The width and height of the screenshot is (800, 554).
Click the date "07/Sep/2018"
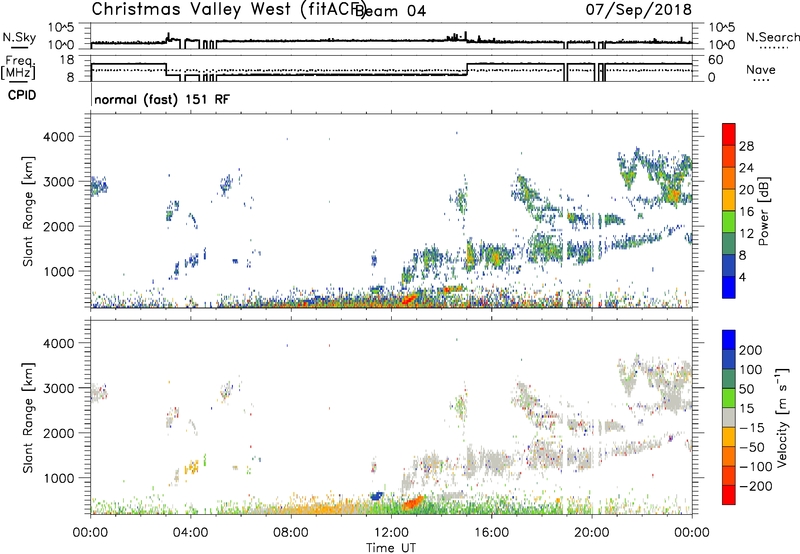[x=639, y=9]
